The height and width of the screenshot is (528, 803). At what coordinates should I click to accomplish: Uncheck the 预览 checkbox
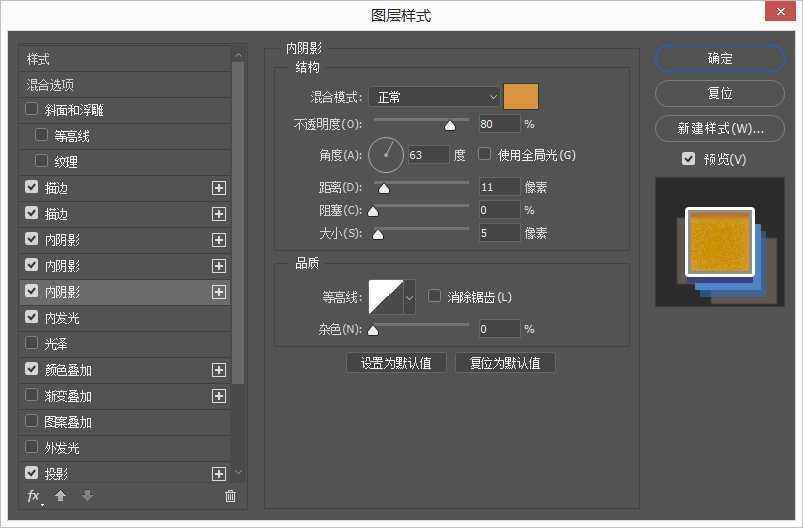pyautogui.click(x=688, y=159)
